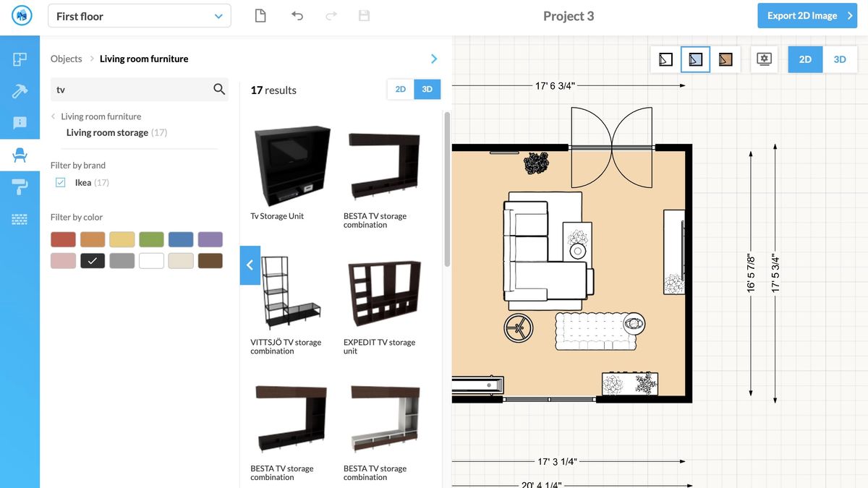Toggle the Ikea brand filter
Image resolution: width=868 pixels, height=488 pixels.
60,182
